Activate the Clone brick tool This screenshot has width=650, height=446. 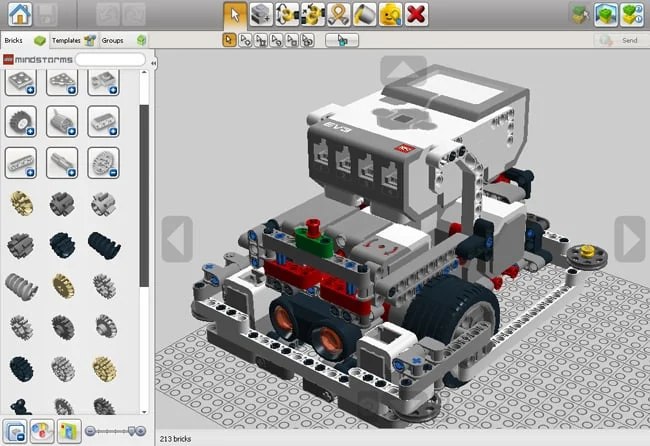[x=261, y=15]
